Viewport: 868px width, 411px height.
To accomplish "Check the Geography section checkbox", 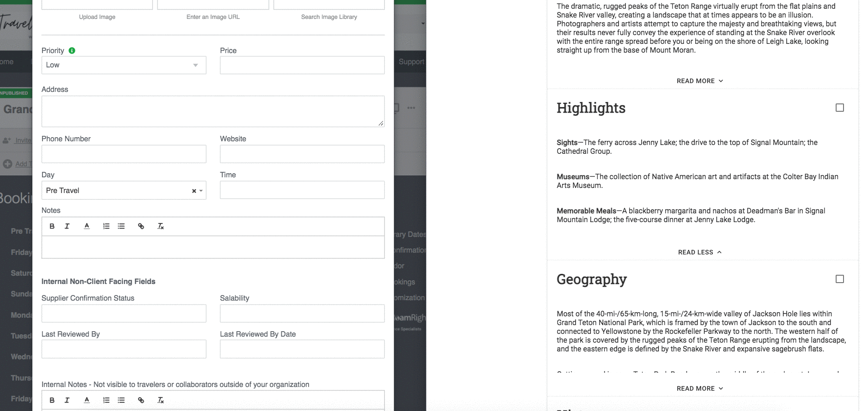I will pos(840,279).
